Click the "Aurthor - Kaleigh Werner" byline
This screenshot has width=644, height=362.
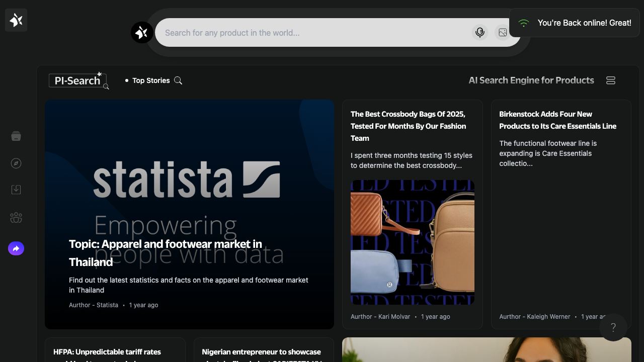click(x=535, y=317)
